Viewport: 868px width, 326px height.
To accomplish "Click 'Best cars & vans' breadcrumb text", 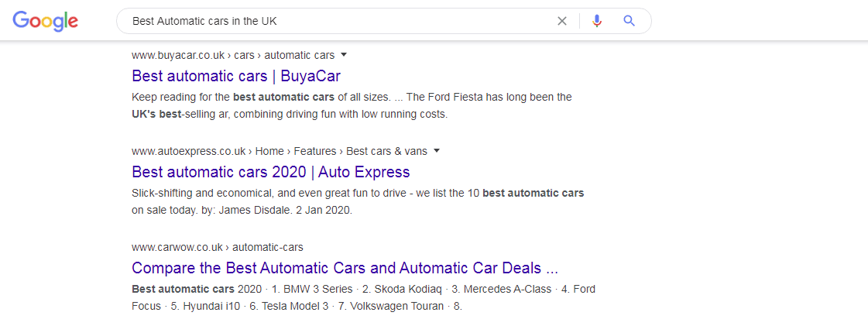I will click(x=387, y=151).
